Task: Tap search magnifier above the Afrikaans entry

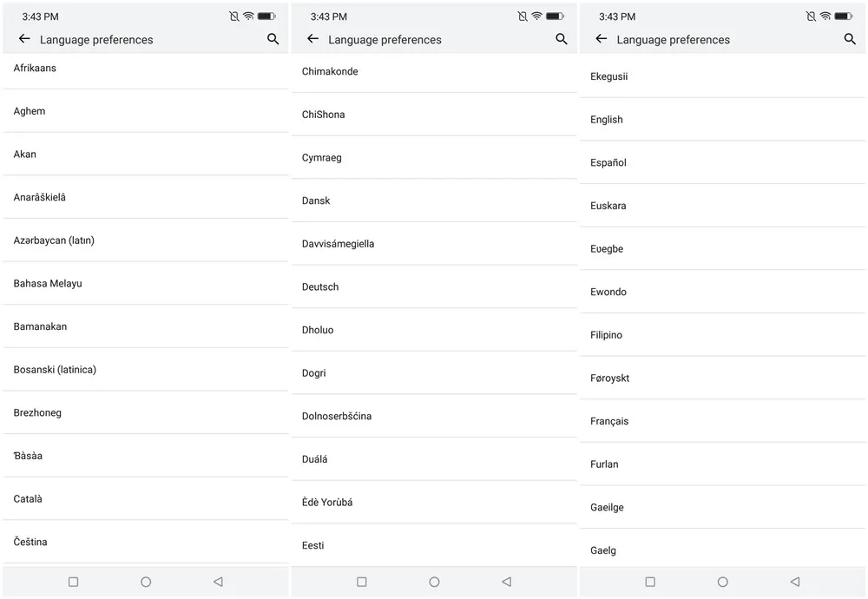Action: coord(273,39)
